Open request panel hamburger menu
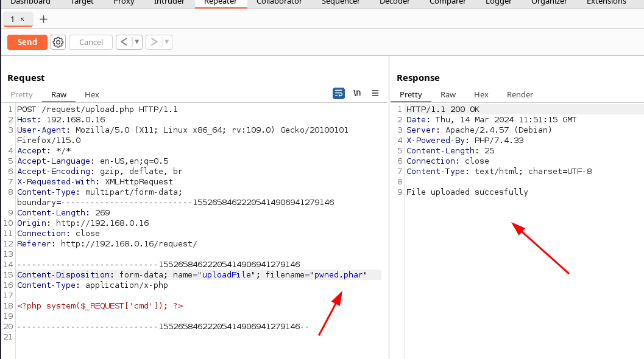This screenshot has height=359, width=644. coord(375,93)
